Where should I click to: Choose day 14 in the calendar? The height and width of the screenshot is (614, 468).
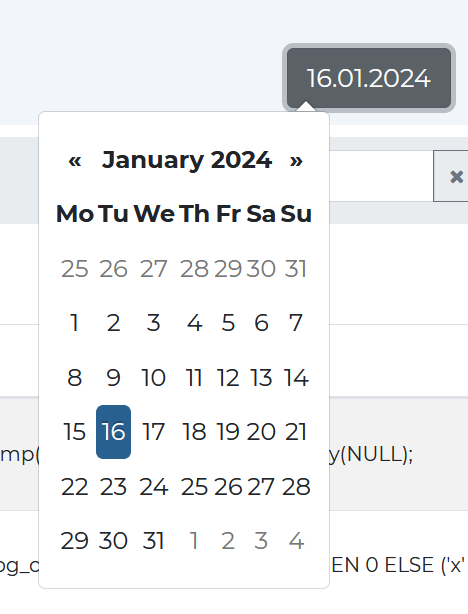pyautogui.click(x=296, y=377)
